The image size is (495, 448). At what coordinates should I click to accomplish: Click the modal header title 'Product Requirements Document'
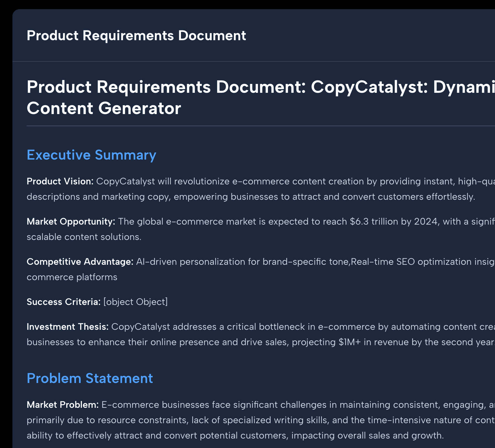pos(136,35)
